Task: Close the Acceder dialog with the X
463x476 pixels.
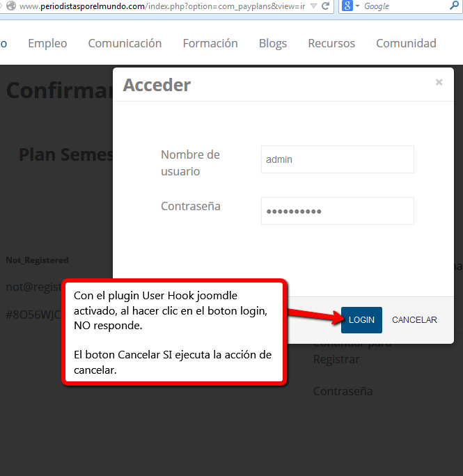Action: click(x=439, y=82)
